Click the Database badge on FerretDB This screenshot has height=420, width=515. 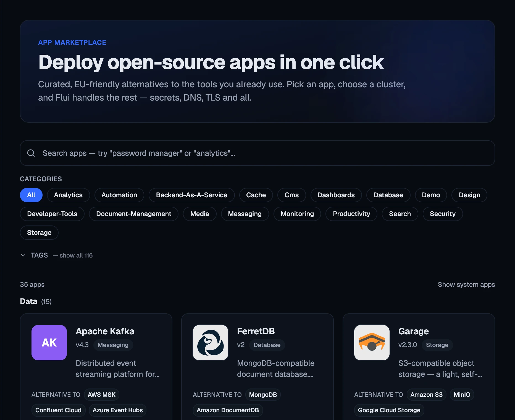click(x=267, y=345)
